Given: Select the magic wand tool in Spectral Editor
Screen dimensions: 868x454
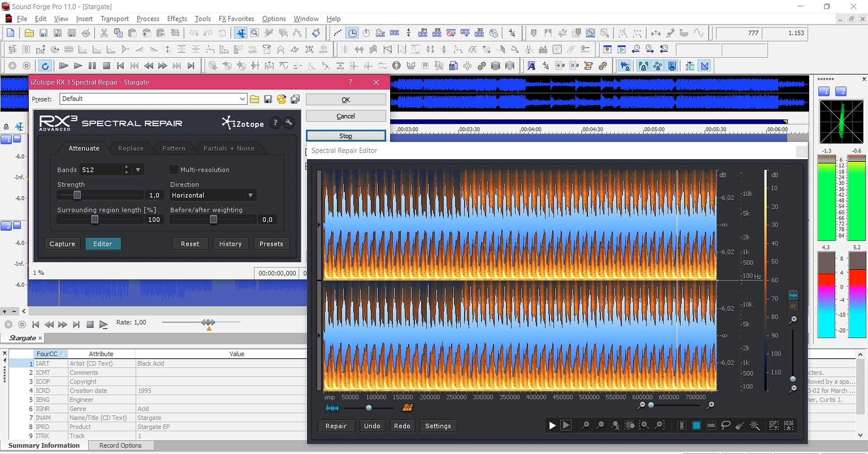Looking at the screenshot, I should click(755, 426).
